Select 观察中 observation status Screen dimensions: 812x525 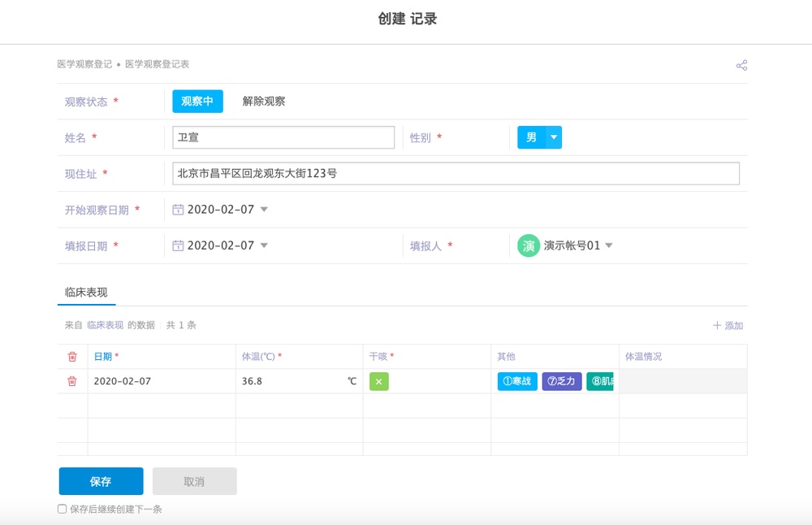(197, 101)
